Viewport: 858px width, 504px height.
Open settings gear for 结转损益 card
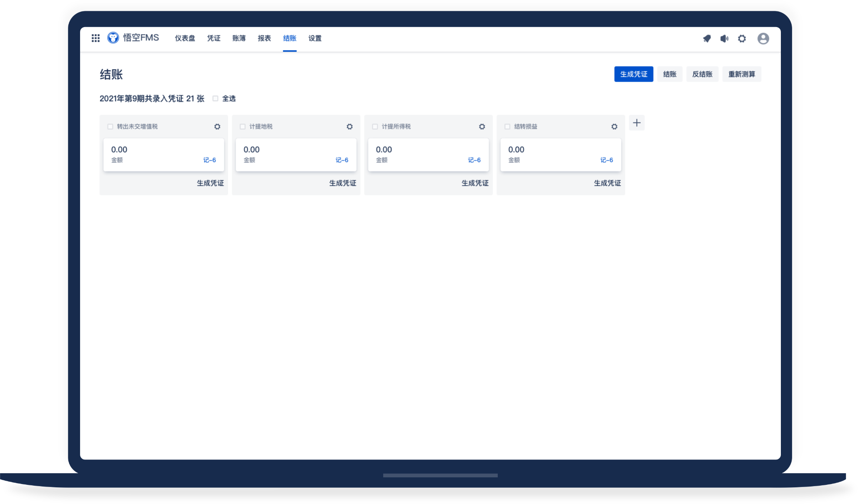pyautogui.click(x=614, y=127)
